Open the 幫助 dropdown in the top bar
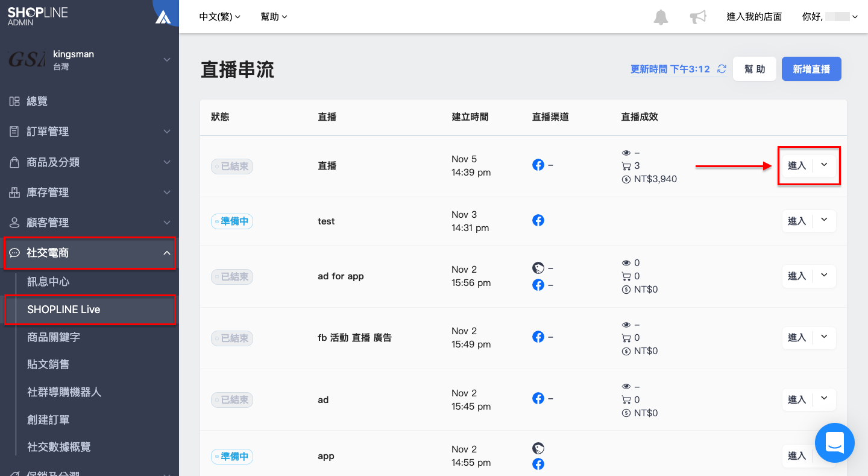Screen dimensions: 868x476 pyautogui.click(x=274, y=17)
